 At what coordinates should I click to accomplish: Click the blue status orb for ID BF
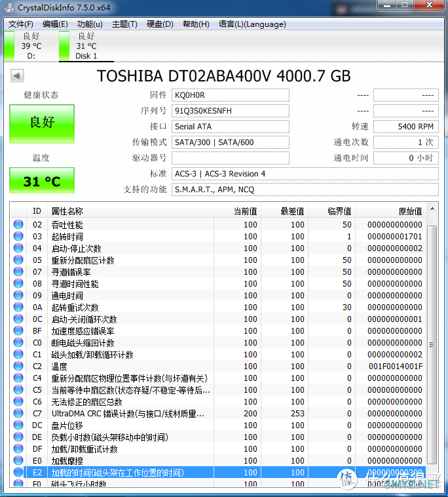coord(18,330)
